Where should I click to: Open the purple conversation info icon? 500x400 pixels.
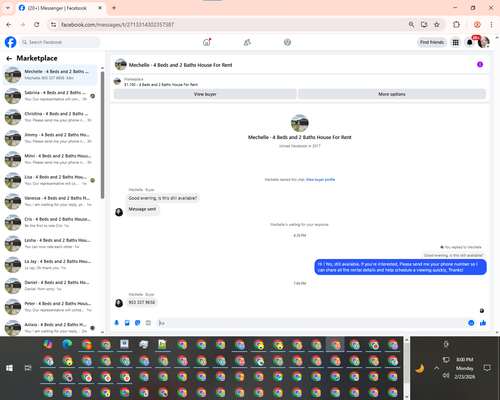click(480, 64)
